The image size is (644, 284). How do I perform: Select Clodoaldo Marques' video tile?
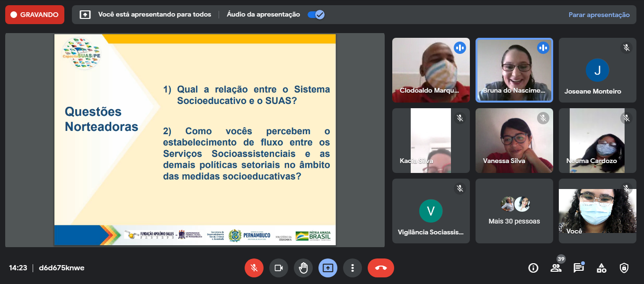(x=431, y=70)
